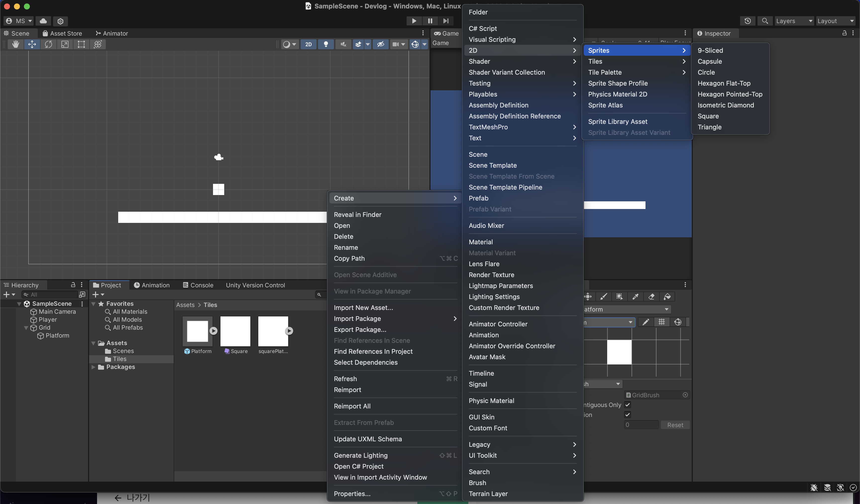Toggle 2D view mode in Scene
This screenshot has height=504, width=860.
click(308, 44)
